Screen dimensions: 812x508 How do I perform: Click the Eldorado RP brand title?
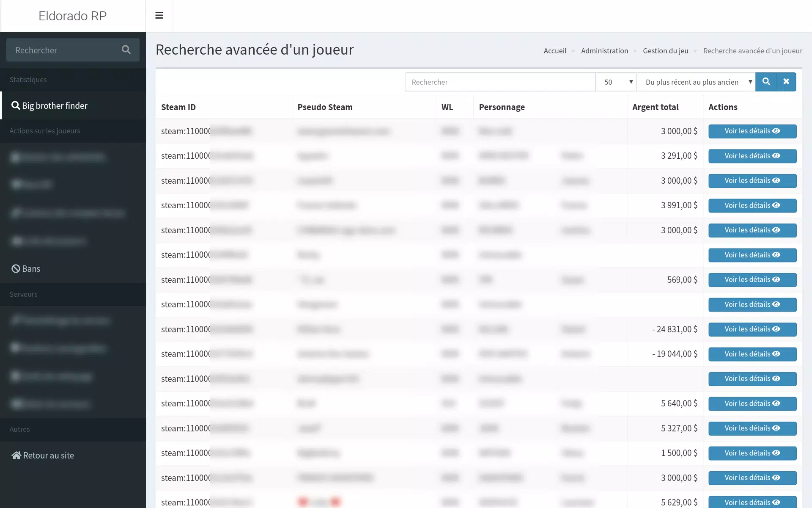click(72, 16)
